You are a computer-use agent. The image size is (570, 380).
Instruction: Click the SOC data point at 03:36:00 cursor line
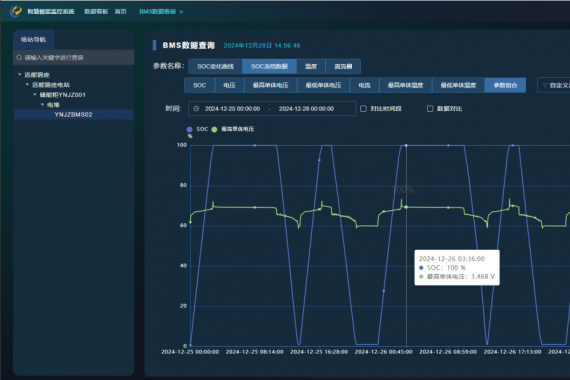[x=406, y=145]
